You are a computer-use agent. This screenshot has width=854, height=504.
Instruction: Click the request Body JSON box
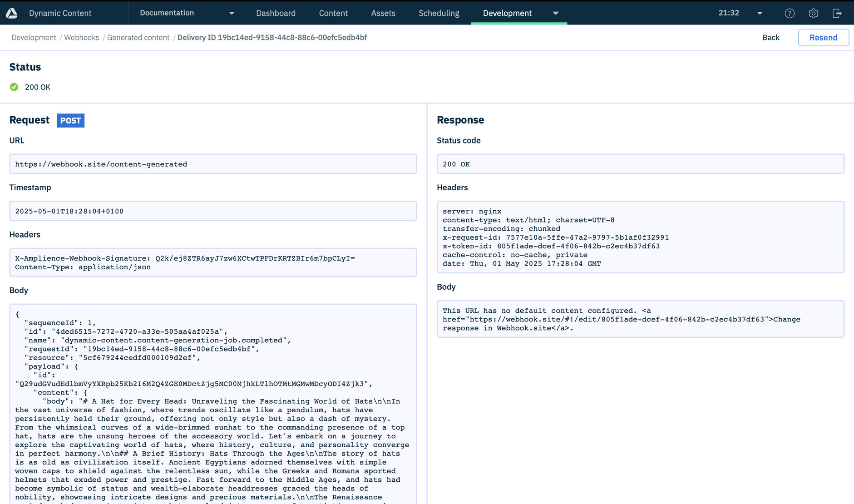213,404
